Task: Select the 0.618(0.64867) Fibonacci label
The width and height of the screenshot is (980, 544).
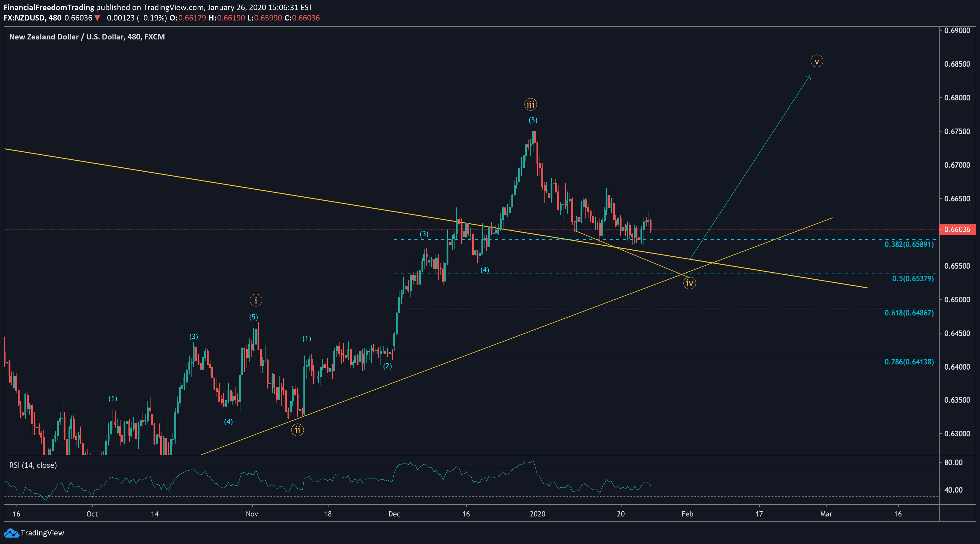Action: (909, 313)
